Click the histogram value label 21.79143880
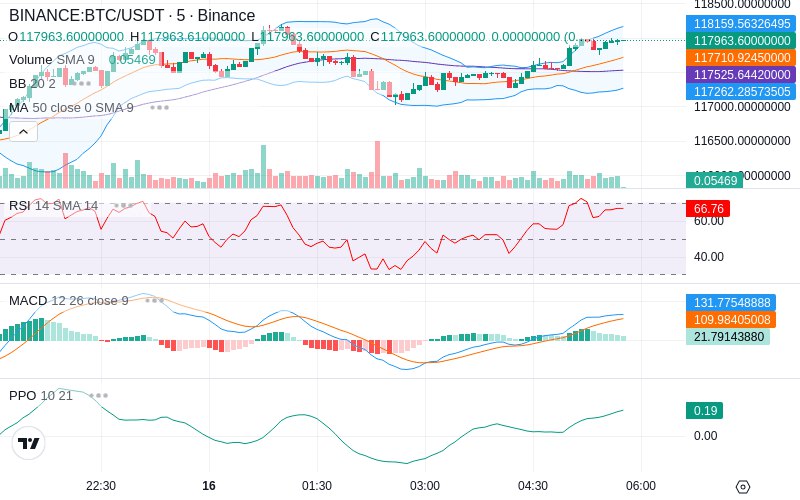800x500 pixels. [728, 337]
